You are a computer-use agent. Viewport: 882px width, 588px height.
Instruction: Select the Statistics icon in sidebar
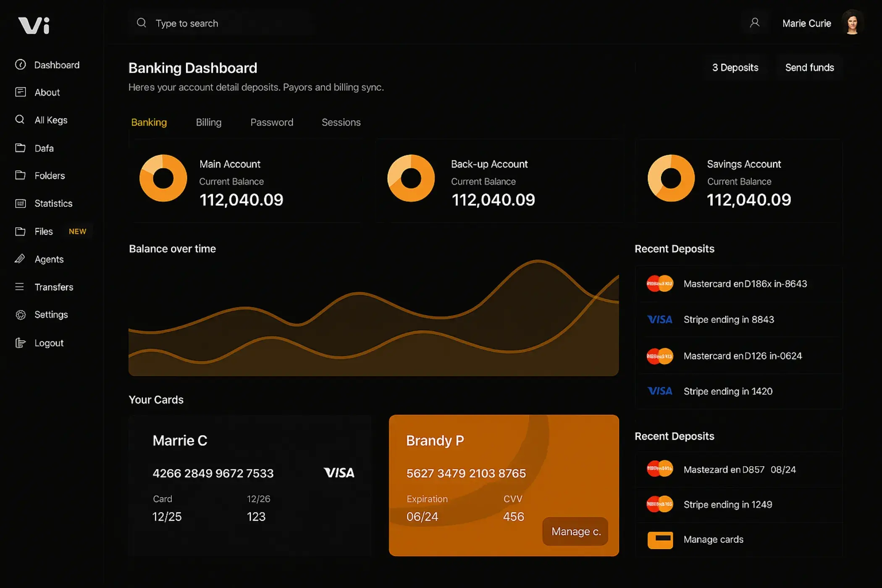20,203
